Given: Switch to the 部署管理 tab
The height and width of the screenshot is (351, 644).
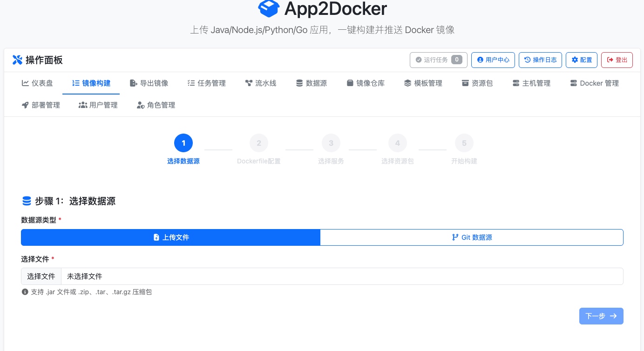Looking at the screenshot, I should coord(41,105).
